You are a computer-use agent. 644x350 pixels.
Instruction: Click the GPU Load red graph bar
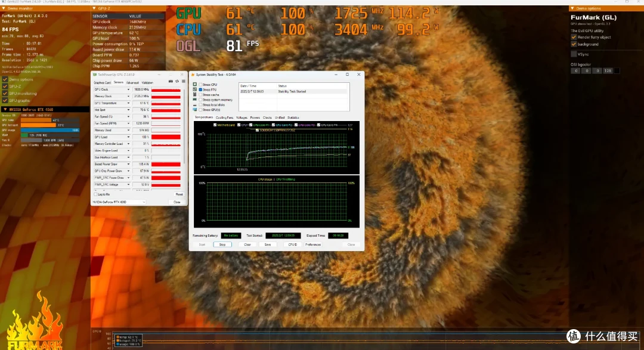(166, 137)
